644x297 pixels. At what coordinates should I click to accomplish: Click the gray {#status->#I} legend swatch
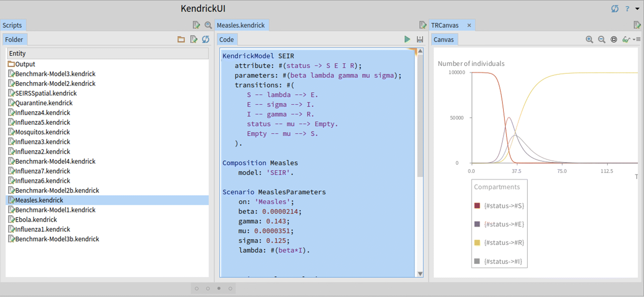(x=477, y=261)
